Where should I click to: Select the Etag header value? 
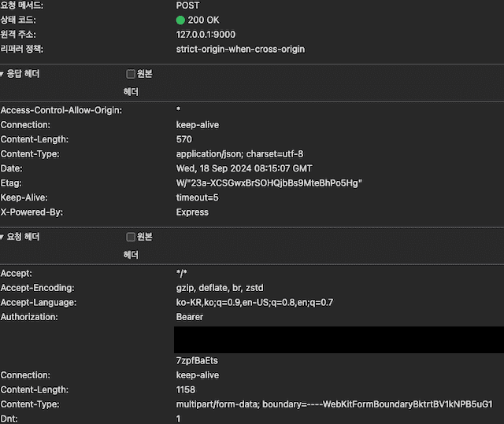click(x=269, y=183)
